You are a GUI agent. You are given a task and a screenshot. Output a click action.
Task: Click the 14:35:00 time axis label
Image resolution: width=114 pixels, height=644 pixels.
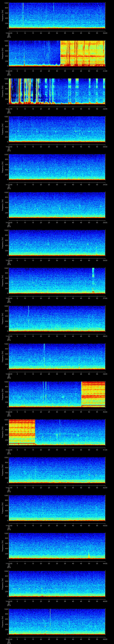click(x=9, y=260)
